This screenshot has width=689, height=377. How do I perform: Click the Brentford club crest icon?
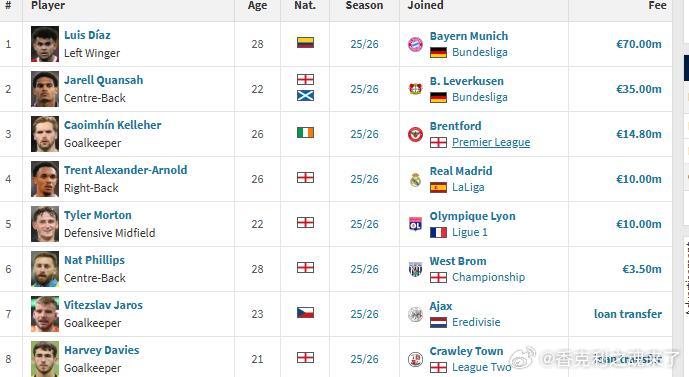coord(415,134)
